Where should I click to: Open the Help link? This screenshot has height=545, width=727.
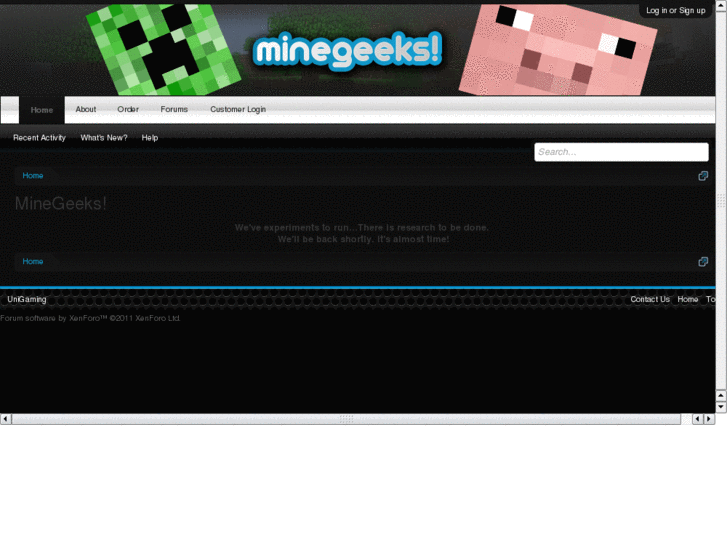(x=150, y=138)
